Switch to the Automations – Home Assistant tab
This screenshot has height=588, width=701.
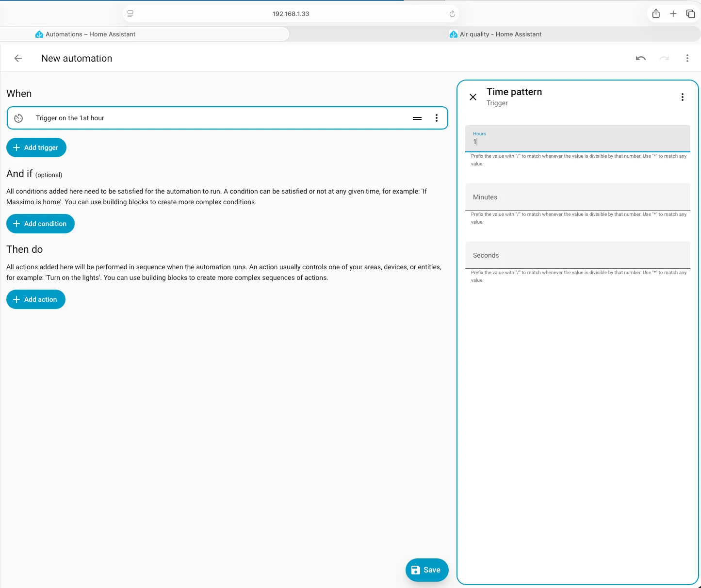pos(145,34)
